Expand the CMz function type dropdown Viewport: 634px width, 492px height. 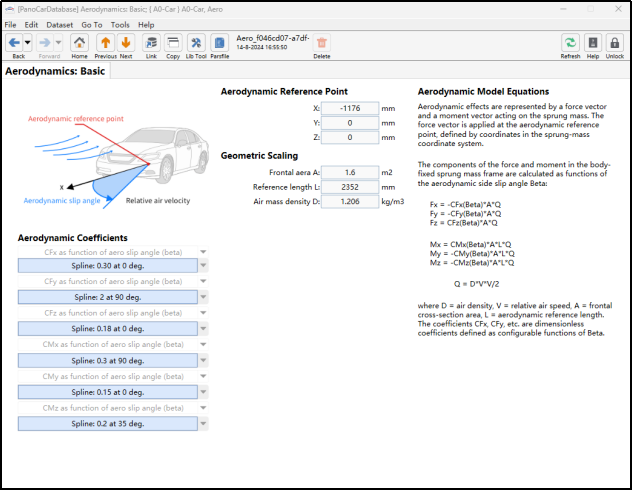[203, 408]
